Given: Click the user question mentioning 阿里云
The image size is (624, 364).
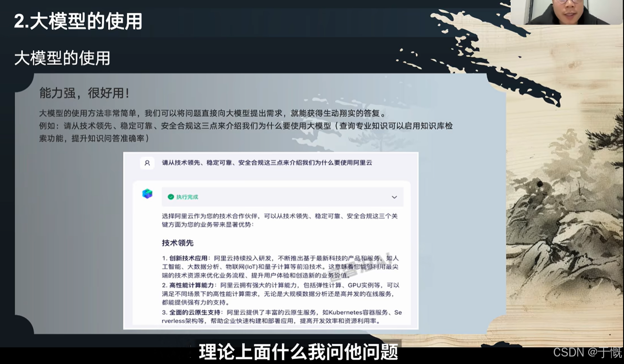Looking at the screenshot, I should [x=267, y=163].
